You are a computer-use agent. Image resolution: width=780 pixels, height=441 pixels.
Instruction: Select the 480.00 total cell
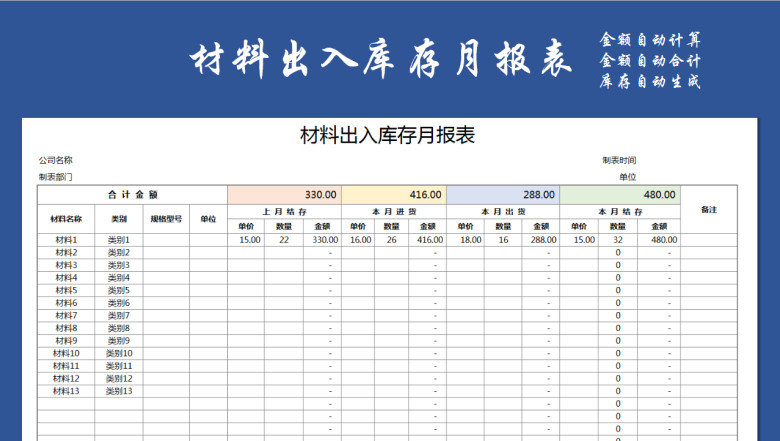[620, 195]
